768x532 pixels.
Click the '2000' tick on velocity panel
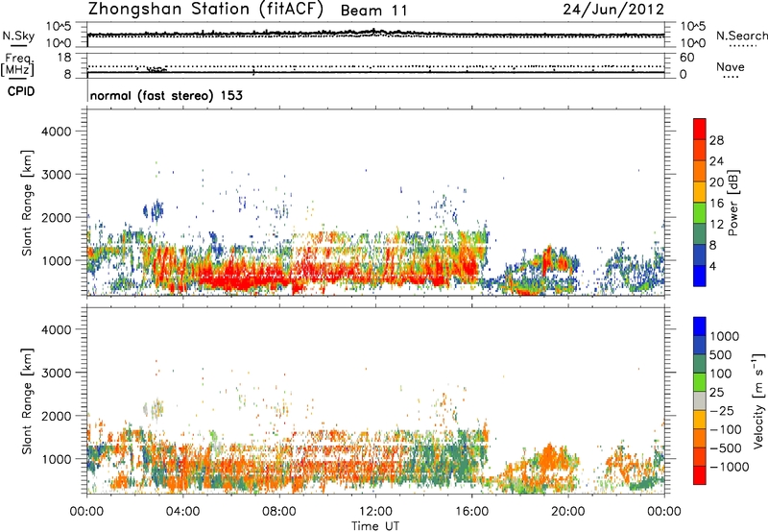[x=57, y=417]
